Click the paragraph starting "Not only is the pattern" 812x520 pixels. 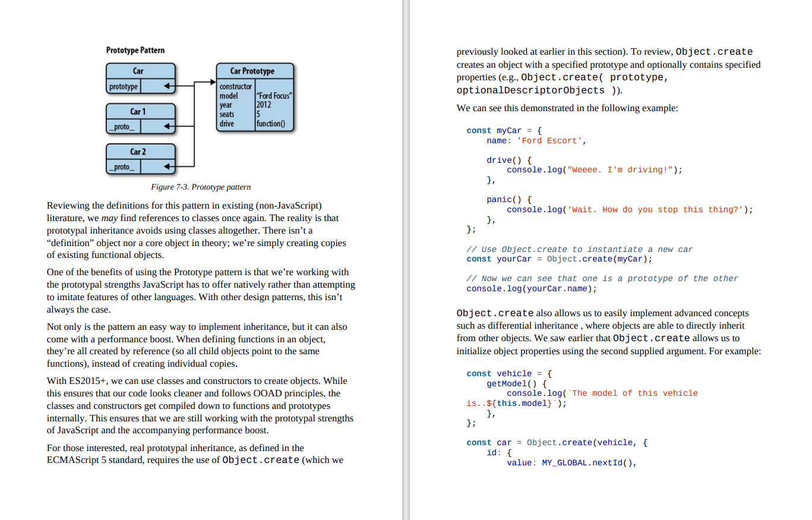click(197, 345)
